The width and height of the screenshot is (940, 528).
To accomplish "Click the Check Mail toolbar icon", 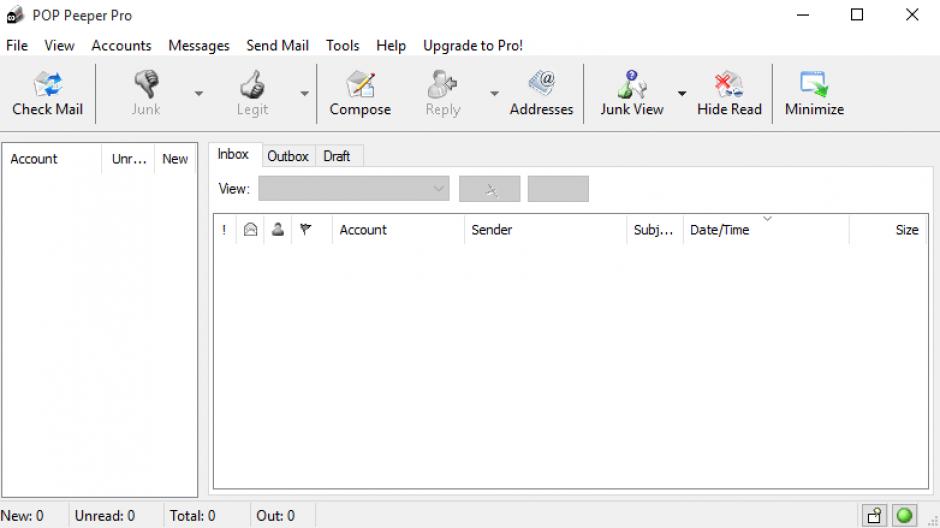I will point(47,93).
